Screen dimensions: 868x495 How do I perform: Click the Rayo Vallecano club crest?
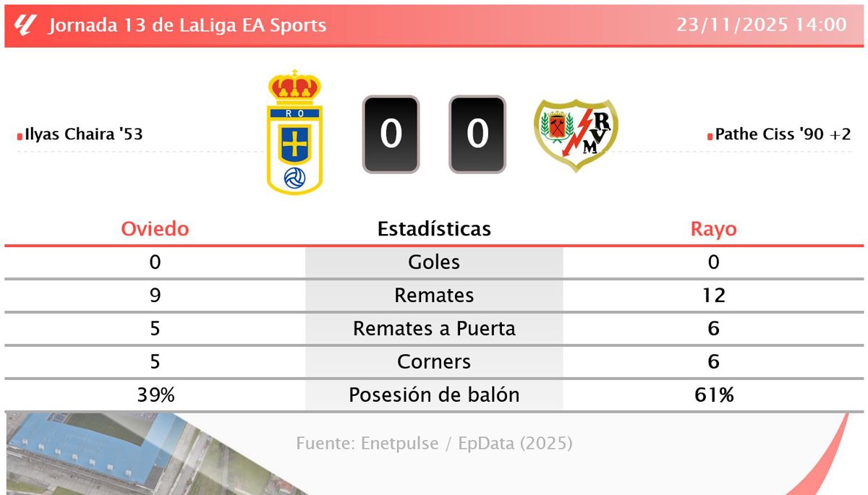tap(575, 134)
